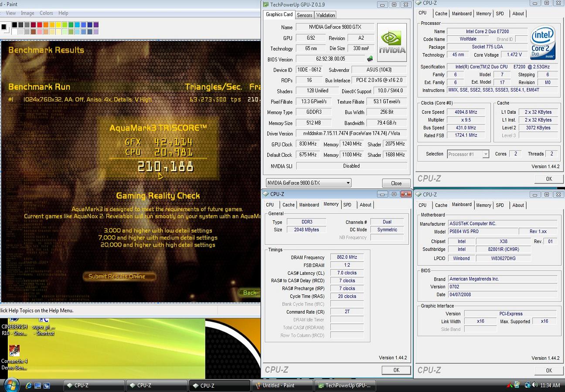Screen dimensions: 565x392
Task: Open the Validation tab in GPU-Z
Action: click(x=325, y=15)
